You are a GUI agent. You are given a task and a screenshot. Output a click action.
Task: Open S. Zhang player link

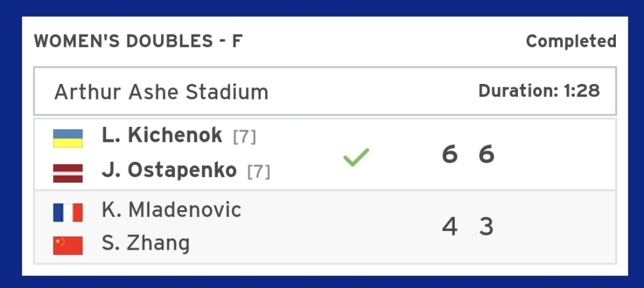[146, 243]
